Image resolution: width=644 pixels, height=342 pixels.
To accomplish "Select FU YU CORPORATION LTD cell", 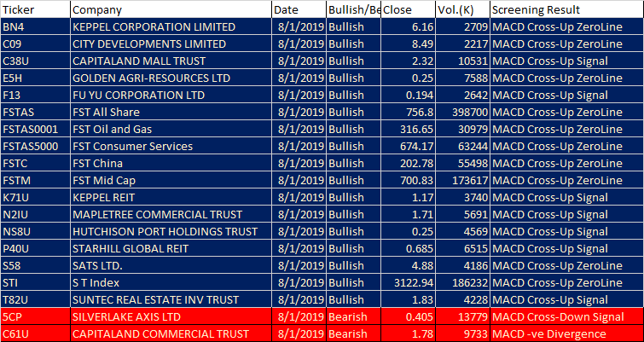I will (171, 96).
